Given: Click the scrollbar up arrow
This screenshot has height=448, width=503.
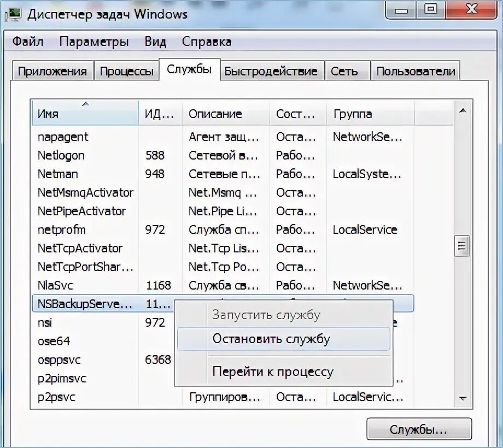Looking at the screenshot, I should click(463, 111).
